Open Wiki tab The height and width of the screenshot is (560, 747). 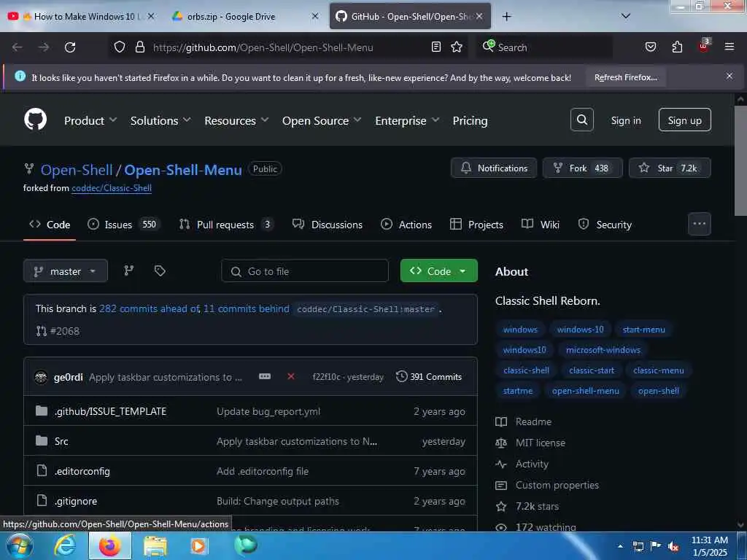541,225
